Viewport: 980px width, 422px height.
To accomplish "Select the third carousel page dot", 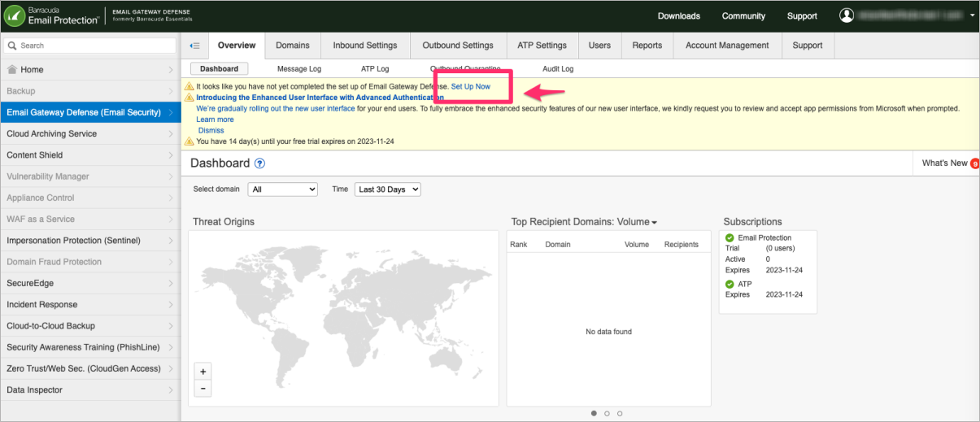I will coord(620,413).
